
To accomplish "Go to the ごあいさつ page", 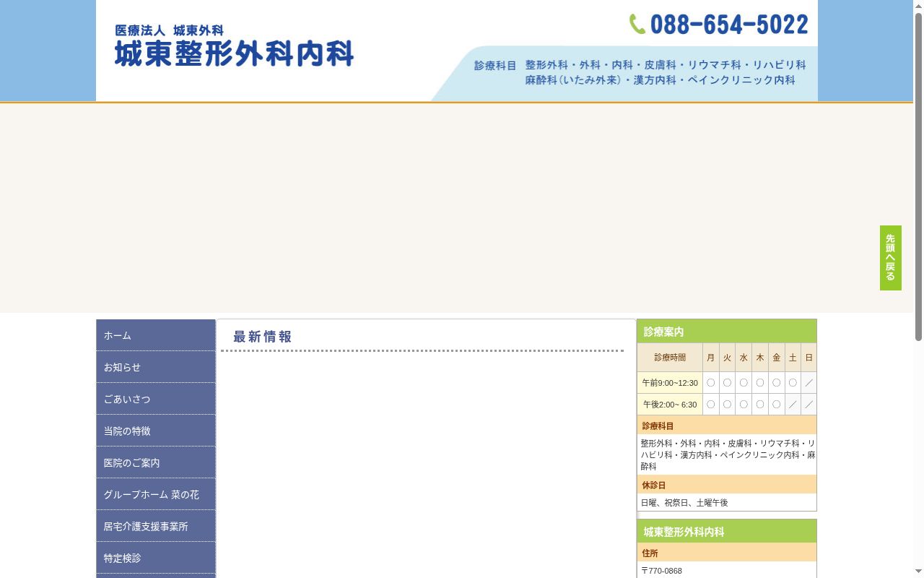I will [156, 399].
